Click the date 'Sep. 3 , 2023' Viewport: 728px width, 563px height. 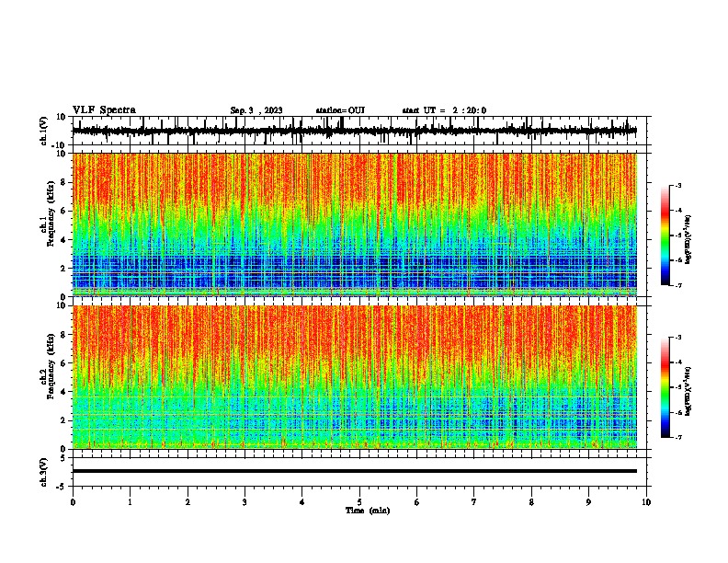tap(256, 110)
